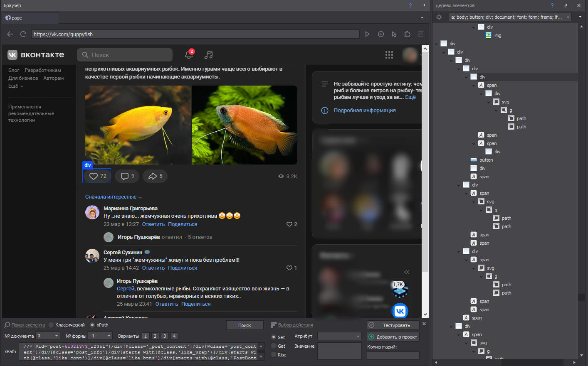Click the info icon beside Подробная информация

point(325,111)
